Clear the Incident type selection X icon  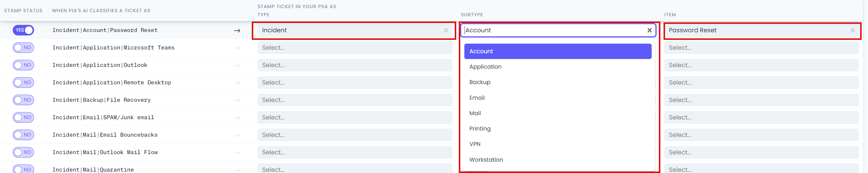point(446,30)
